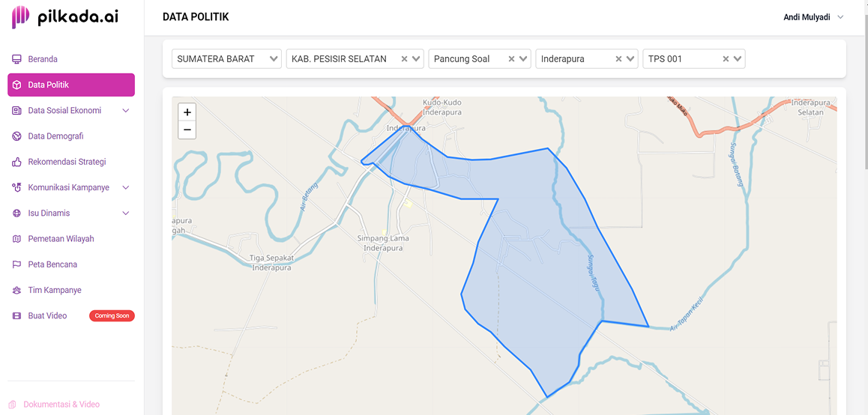
Task: Click the Pemetaan Wilayah map icon
Action: pyautogui.click(x=16, y=239)
